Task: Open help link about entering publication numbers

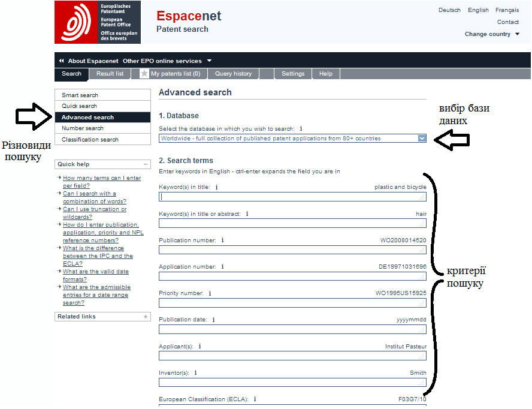Action: click(x=103, y=232)
